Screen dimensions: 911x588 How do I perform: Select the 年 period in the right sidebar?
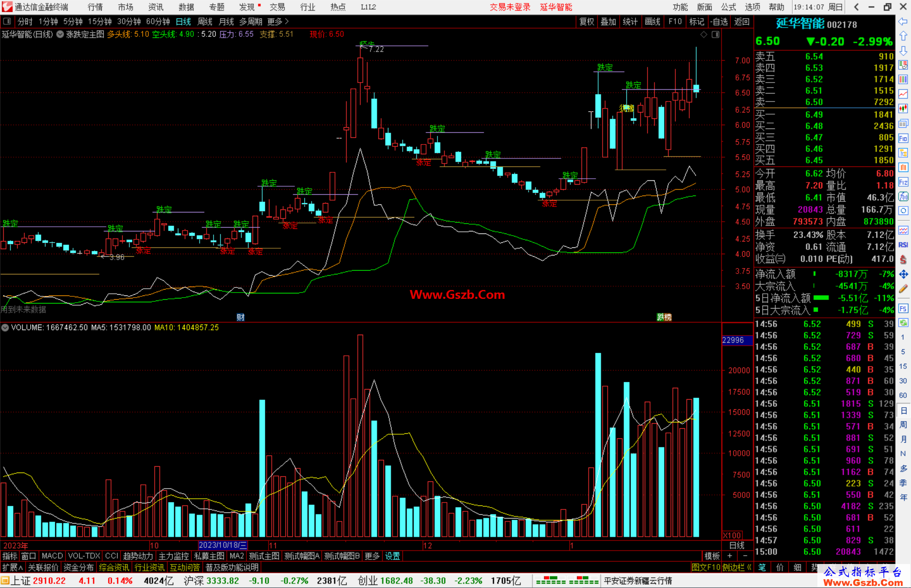(x=903, y=497)
